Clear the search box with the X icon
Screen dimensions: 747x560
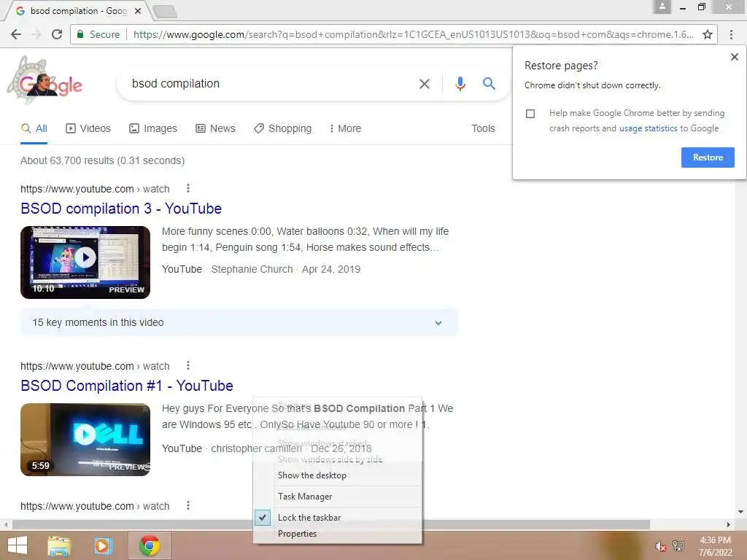[x=424, y=84]
